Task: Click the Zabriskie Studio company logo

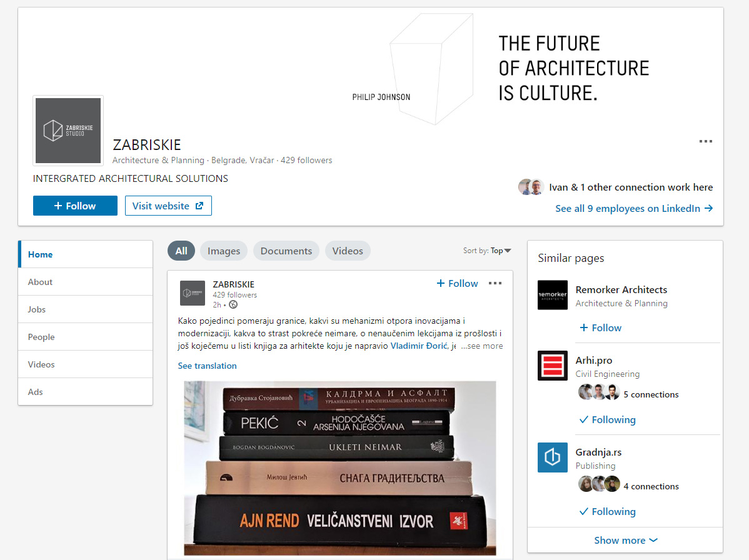Action: tap(68, 131)
